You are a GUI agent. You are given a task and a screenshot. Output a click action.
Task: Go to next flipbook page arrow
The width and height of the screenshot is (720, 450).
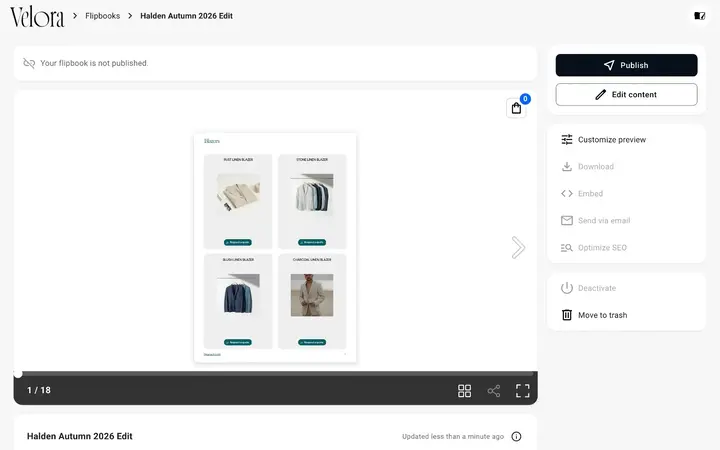coord(518,248)
